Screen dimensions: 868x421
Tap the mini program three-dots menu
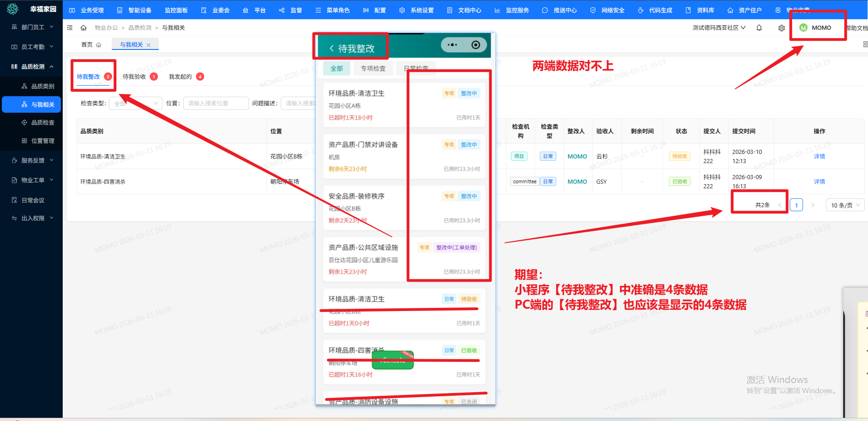tap(452, 45)
